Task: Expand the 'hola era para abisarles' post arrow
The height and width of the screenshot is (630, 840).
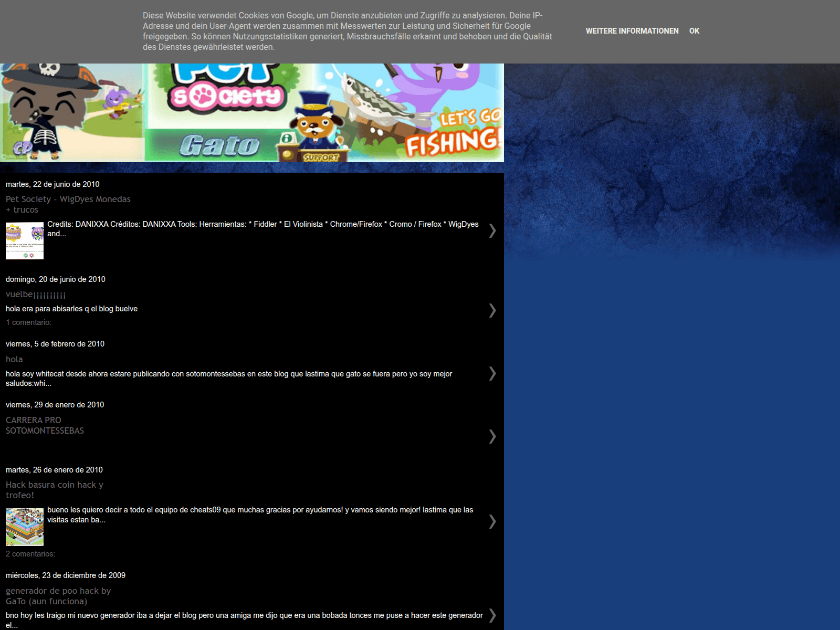Action: [492, 310]
